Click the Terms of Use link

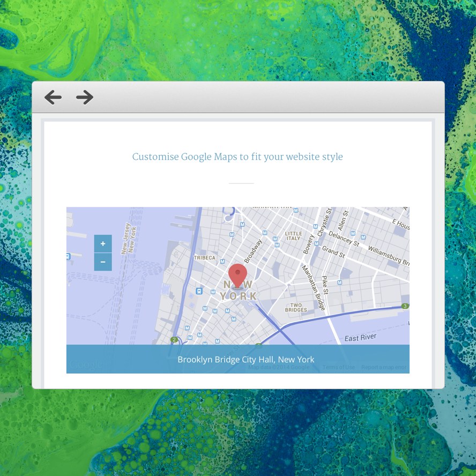[338, 367]
